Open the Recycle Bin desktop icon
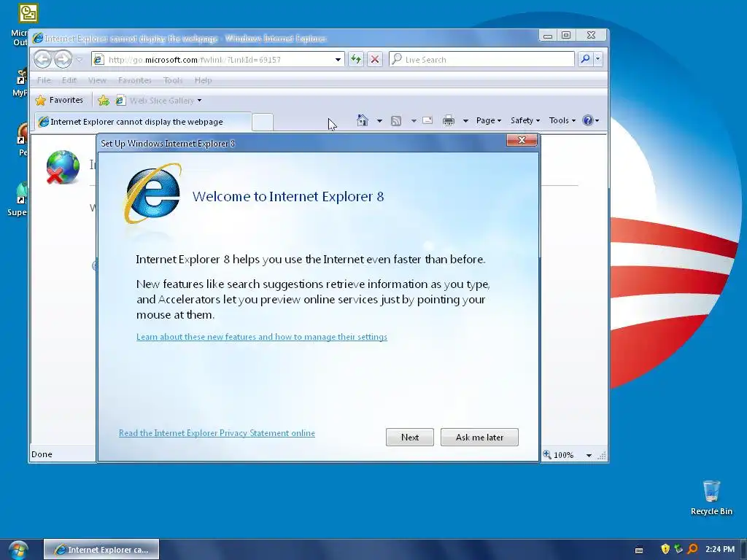The width and height of the screenshot is (747, 560). [711, 497]
